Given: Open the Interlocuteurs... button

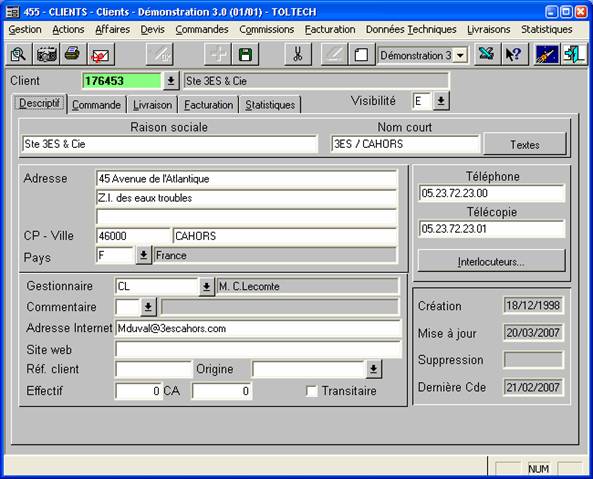Looking at the screenshot, I should pos(491,262).
